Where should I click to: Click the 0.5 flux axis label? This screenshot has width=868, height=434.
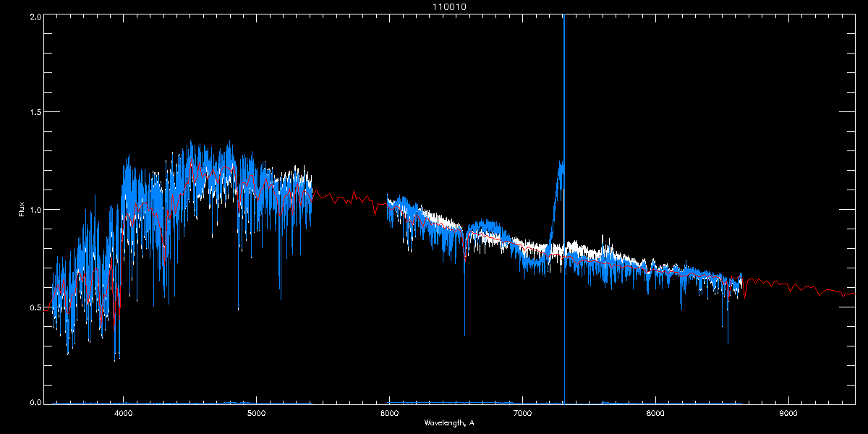35,307
